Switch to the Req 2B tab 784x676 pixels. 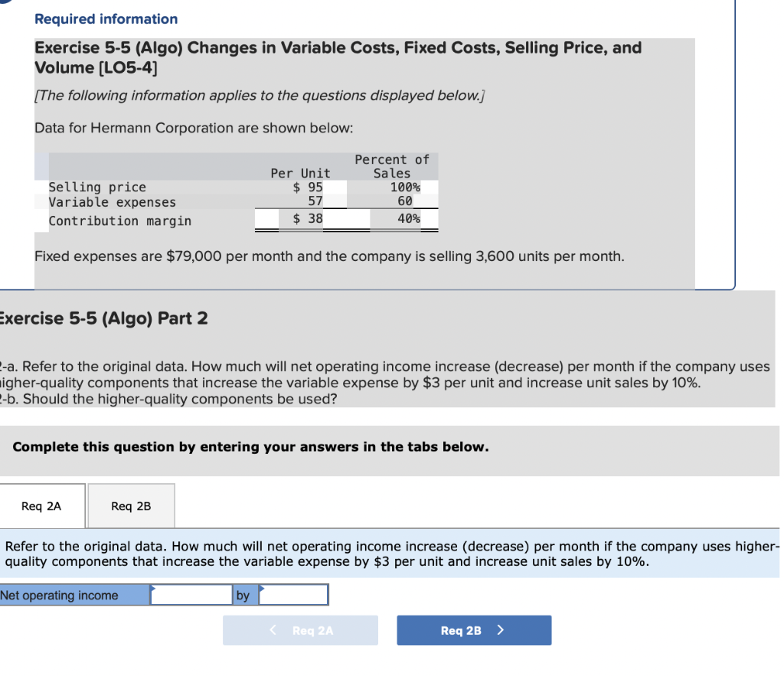click(131, 505)
